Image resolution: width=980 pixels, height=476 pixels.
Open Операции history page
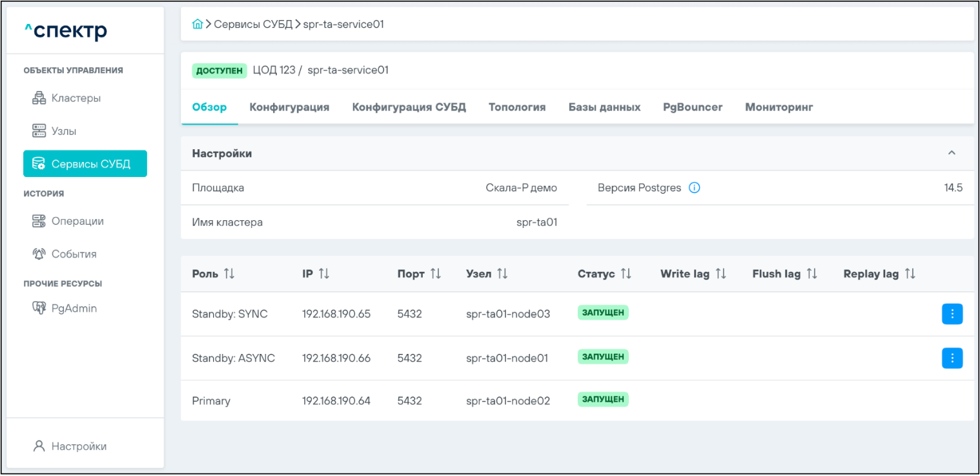click(x=77, y=221)
